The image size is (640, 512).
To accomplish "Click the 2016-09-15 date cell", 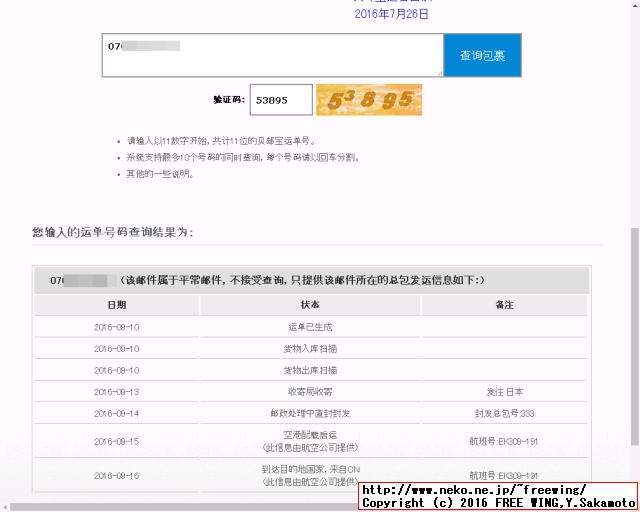I will [117, 441].
